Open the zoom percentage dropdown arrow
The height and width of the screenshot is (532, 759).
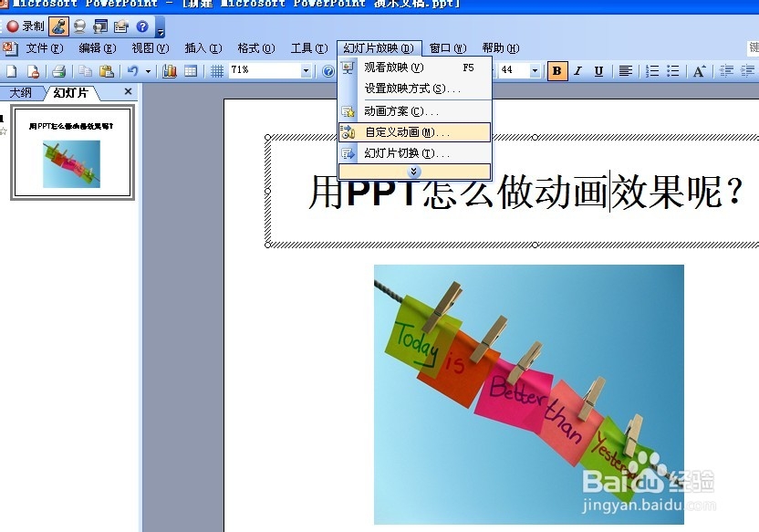306,70
